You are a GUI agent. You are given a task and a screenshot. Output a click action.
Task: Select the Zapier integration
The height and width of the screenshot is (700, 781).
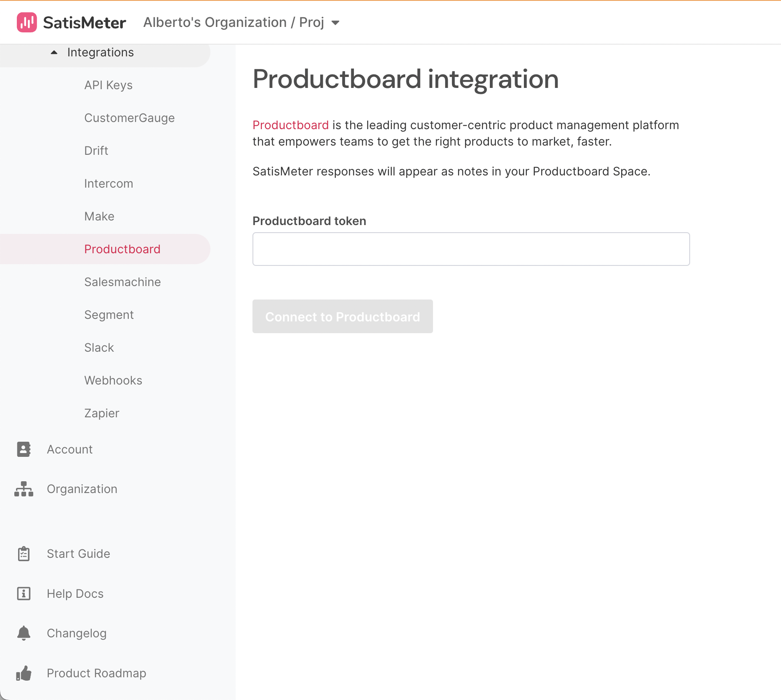[x=101, y=413]
